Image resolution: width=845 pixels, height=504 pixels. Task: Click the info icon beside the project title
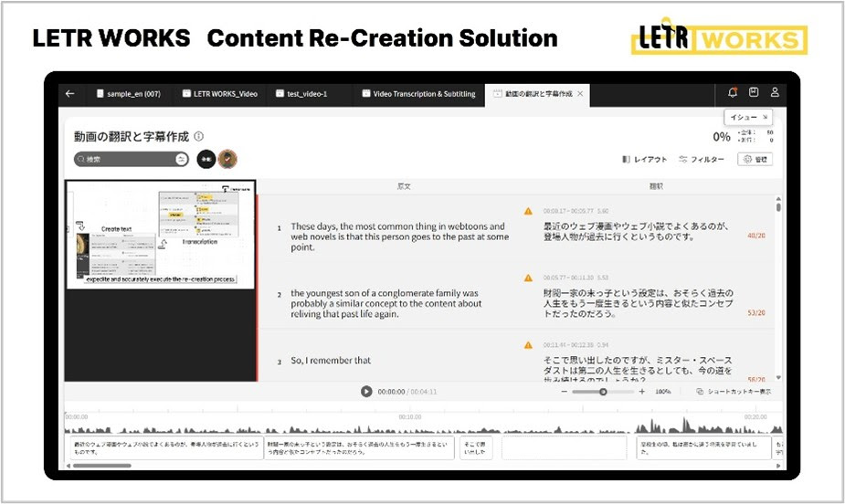[199, 136]
